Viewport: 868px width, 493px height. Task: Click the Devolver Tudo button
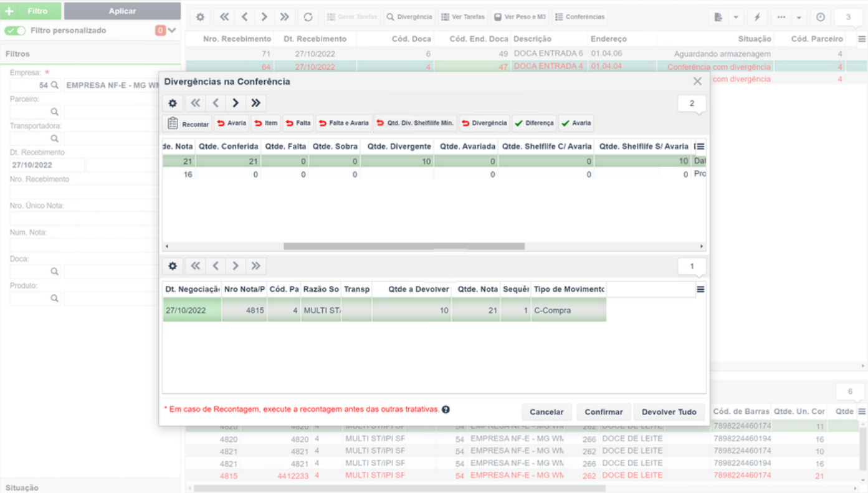pyautogui.click(x=669, y=412)
